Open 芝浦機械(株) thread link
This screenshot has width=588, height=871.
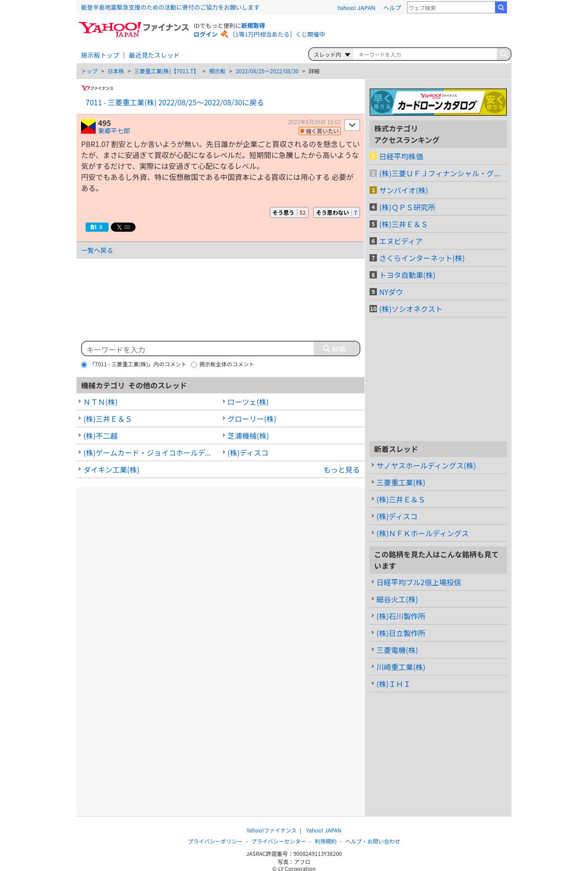pos(248,436)
